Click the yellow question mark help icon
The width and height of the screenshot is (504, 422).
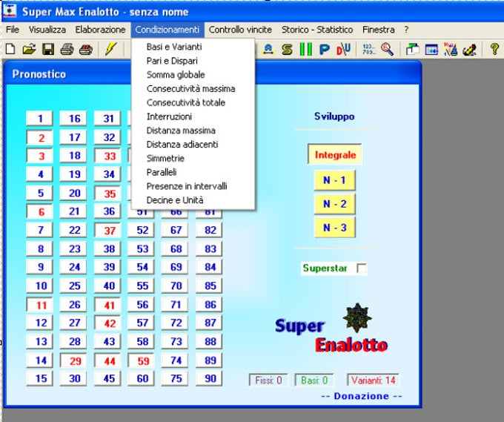tap(494, 49)
